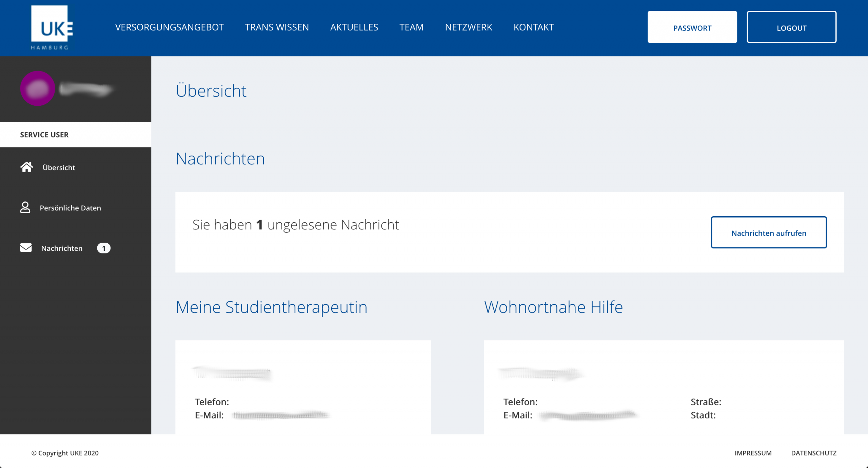The image size is (868, 468).
Task: Click the UKE Hamburg logo
Action: coord(52,28)
